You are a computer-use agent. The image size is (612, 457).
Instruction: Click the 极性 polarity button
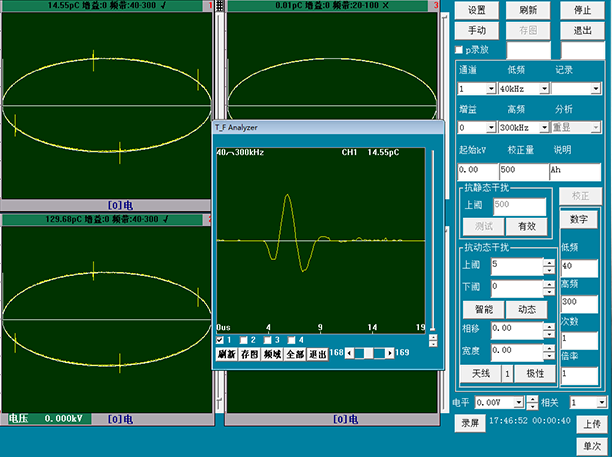click(535, 373)
